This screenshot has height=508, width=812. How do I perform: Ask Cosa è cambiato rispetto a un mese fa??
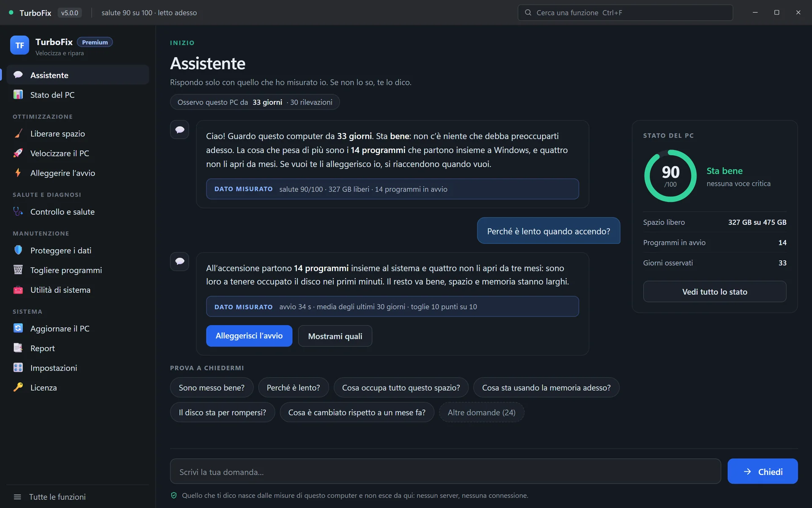click(357, 412)
